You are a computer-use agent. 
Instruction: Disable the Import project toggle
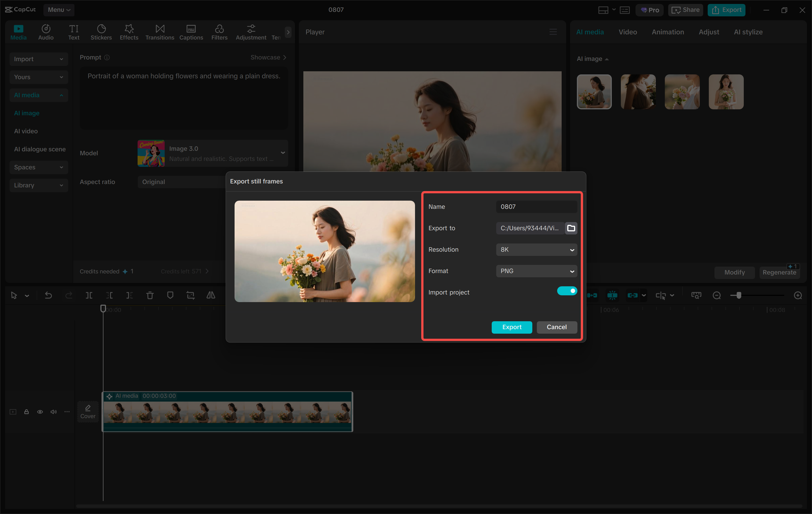(567, 291)
